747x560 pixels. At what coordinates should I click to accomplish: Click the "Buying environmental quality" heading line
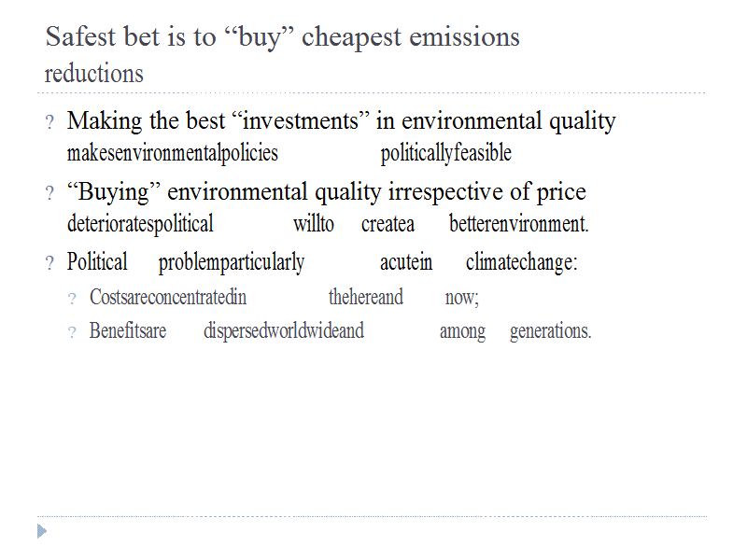[x=326, y=192]
